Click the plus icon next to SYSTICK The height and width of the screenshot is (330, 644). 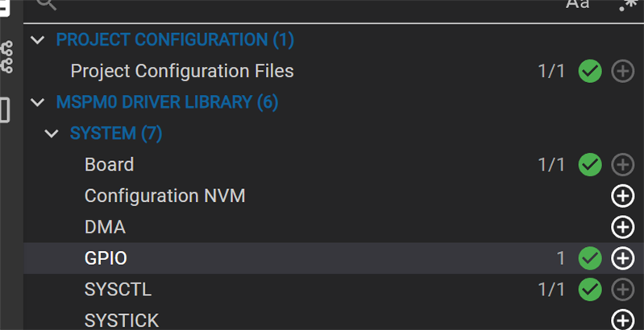tap(622, 320)
